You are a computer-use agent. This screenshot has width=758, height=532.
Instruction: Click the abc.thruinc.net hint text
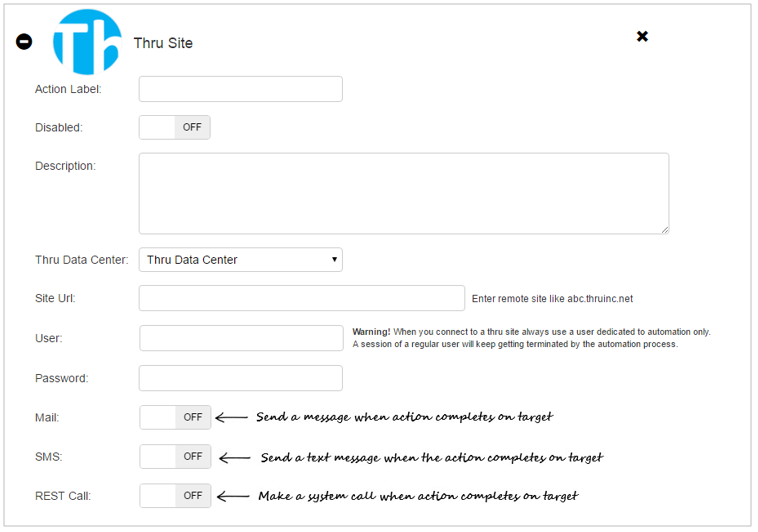pyautogui.click(x=600, y=299)
